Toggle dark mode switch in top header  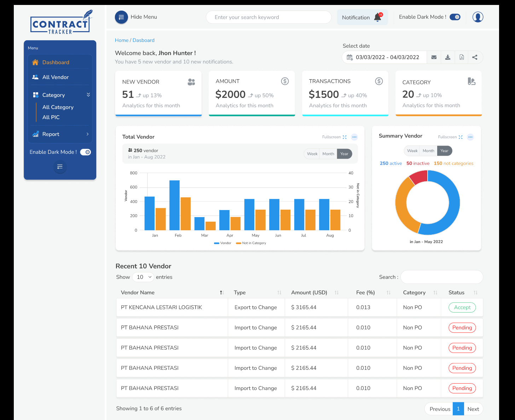(x=455, y=17)
